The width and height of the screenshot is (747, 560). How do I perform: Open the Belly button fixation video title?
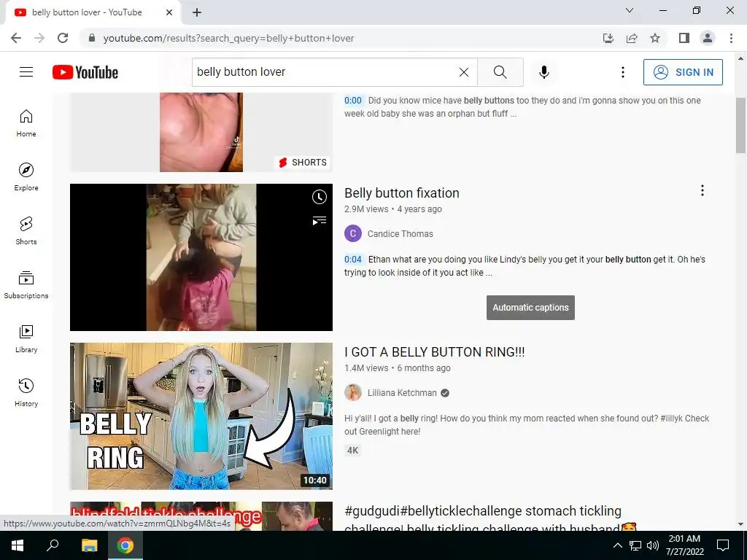click(x=402, y=192)
